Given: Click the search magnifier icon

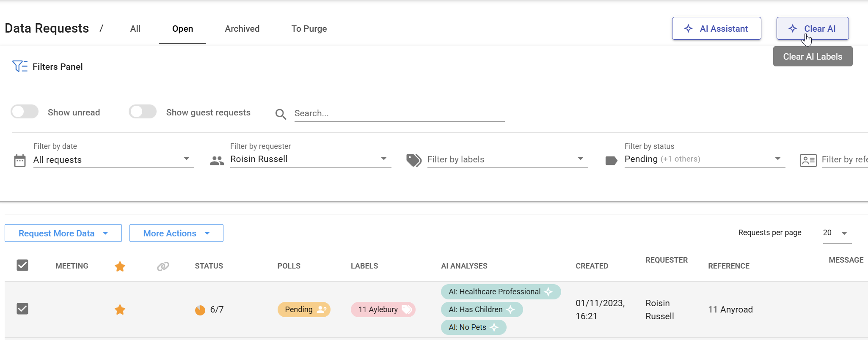Looking at the screenshot, I should 281,114.
